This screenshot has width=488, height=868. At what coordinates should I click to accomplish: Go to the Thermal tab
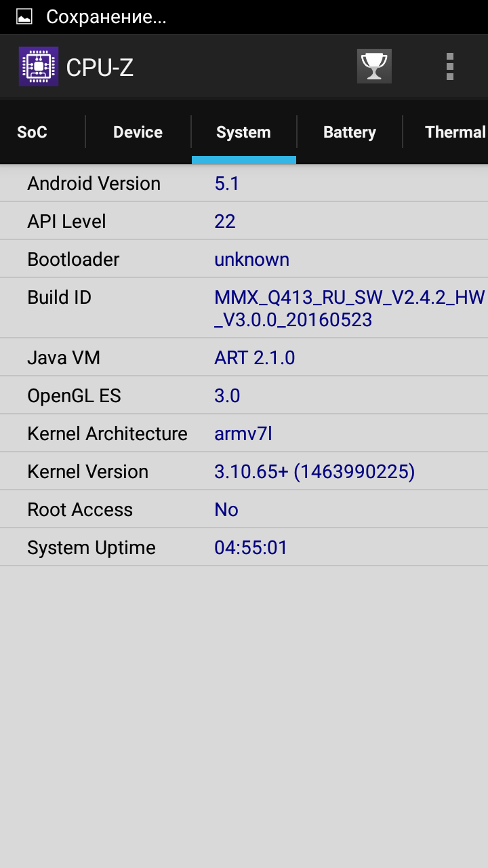click(455, 132)
